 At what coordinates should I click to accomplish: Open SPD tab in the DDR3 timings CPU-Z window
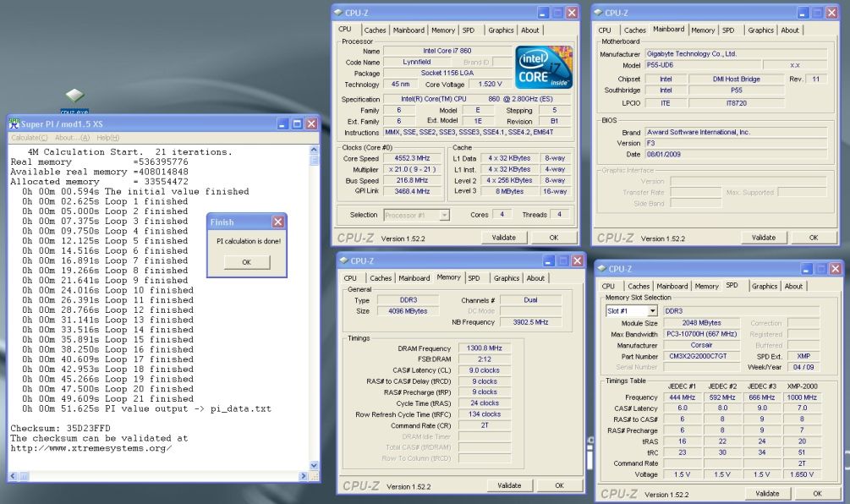click(x=474, y=278)
